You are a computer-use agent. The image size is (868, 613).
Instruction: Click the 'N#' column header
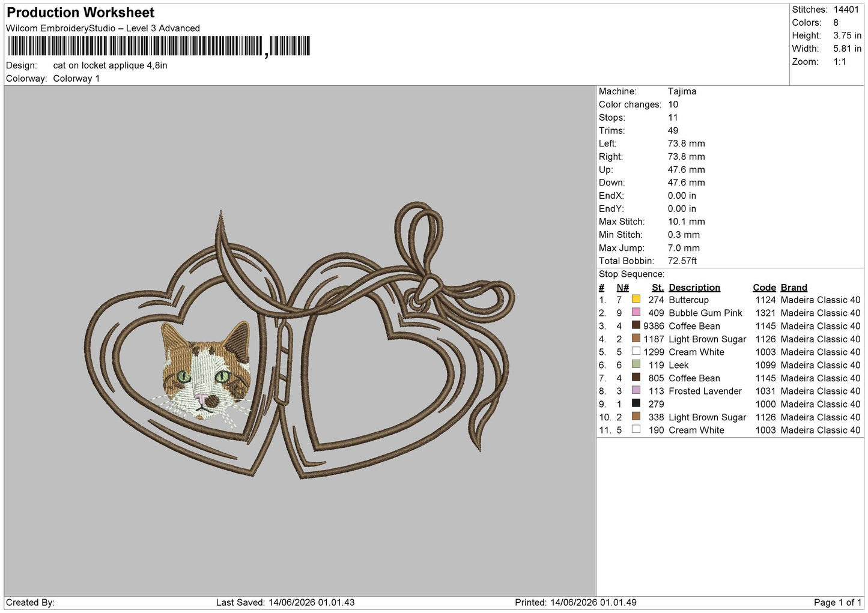[x=623, y=288]
